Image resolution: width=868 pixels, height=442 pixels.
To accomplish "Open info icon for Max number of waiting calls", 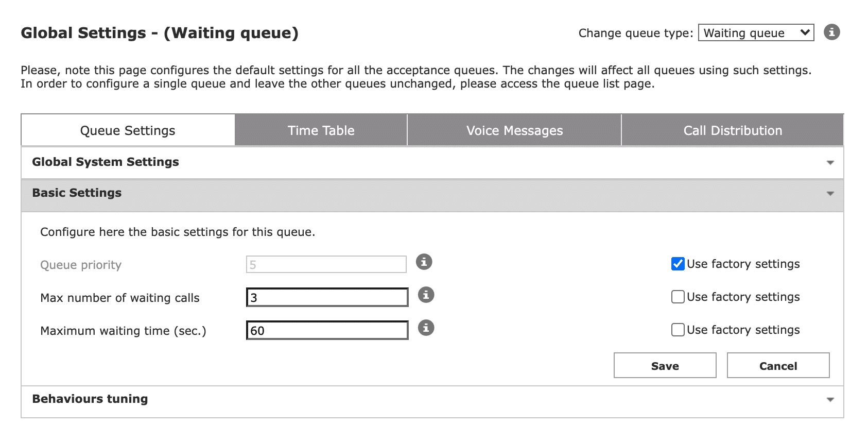I will pyautogui.click(x=426, y=295).
